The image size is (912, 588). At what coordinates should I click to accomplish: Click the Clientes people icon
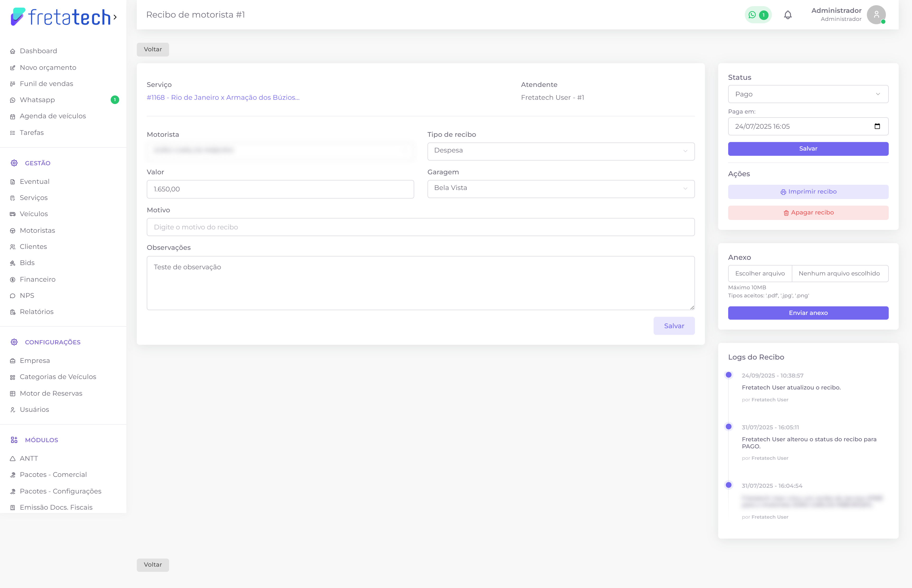pos(13,247)
